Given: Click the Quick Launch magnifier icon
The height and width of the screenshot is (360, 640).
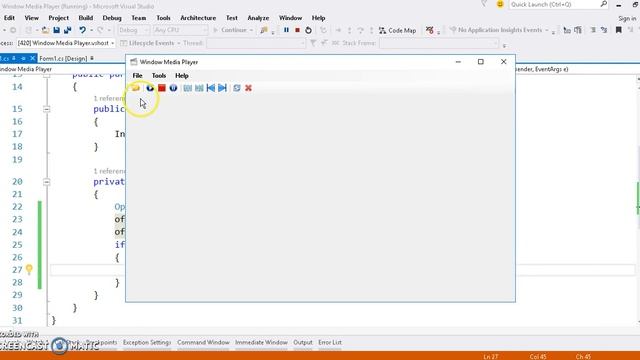Looking at the screenshot, I should point(604,4).
